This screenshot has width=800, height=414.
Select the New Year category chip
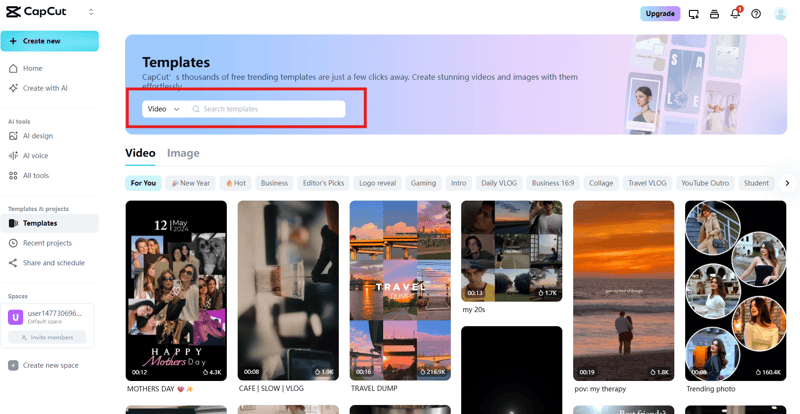point(191,183)
